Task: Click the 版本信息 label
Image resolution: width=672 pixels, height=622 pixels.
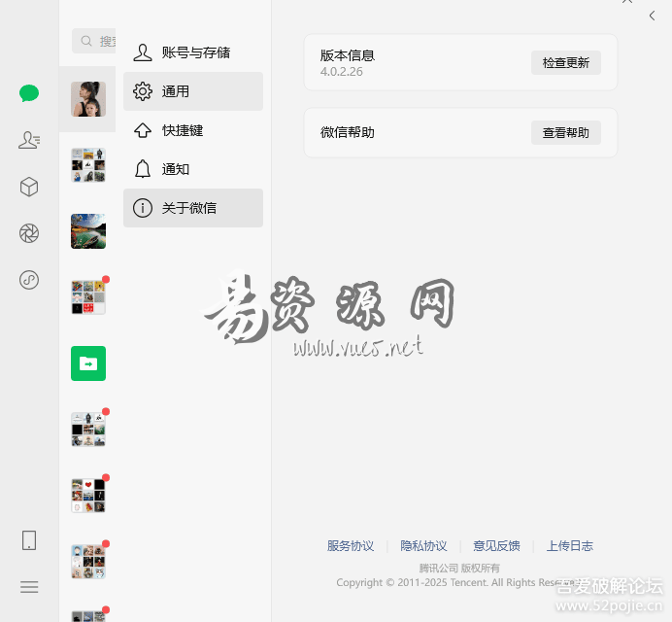Action: [x=347, y=55]
